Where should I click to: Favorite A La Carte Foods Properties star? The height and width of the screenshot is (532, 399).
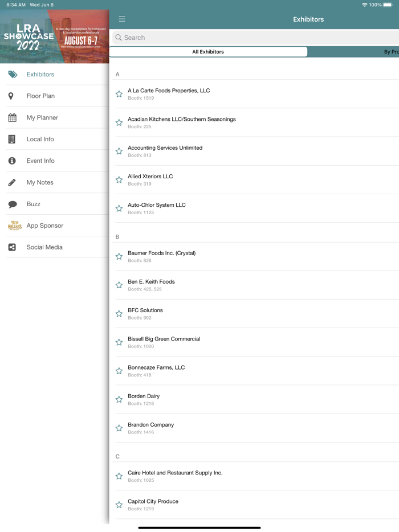(119, 94)
